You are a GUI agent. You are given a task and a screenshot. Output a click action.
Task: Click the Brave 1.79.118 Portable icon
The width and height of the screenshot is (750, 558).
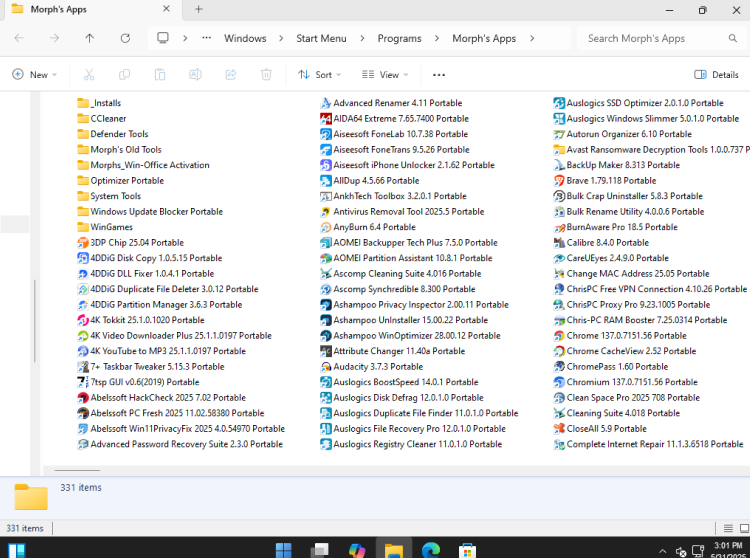(559, 181)
